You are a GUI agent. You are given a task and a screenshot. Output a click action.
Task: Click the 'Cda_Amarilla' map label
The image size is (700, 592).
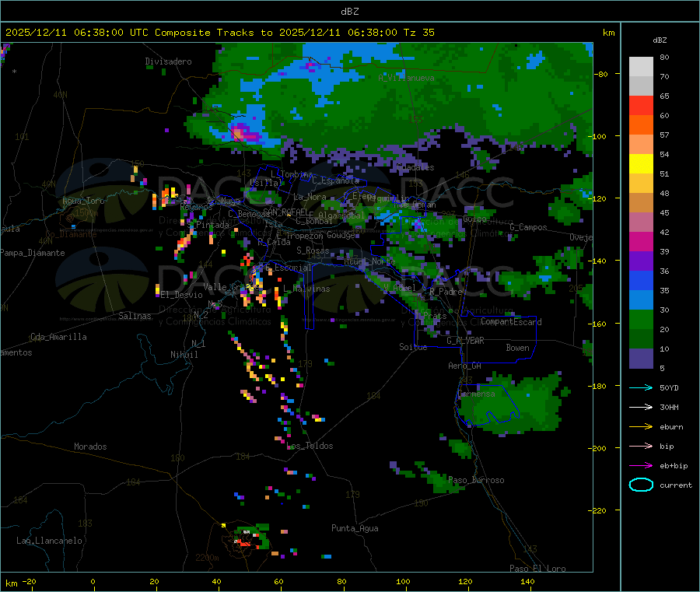pos(58,337)
